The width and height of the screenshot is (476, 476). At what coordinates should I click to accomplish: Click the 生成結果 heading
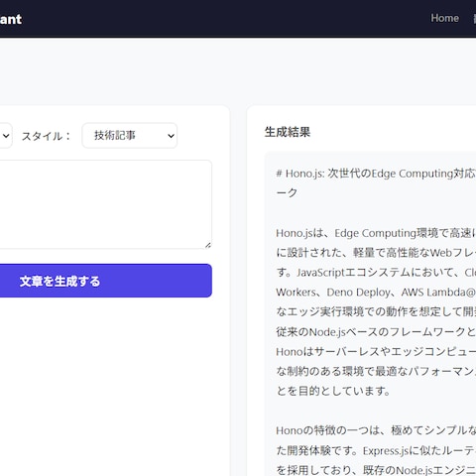pos(288,132)
